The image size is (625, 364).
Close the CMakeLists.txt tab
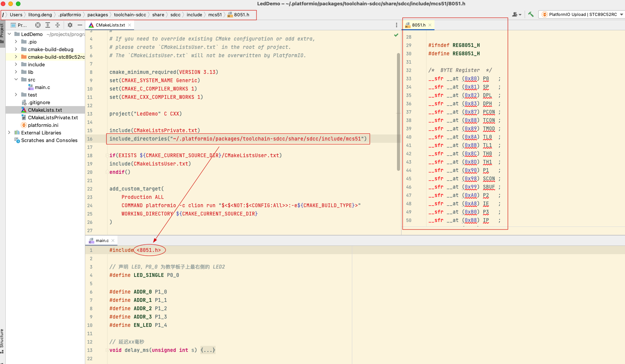(130, 25)
